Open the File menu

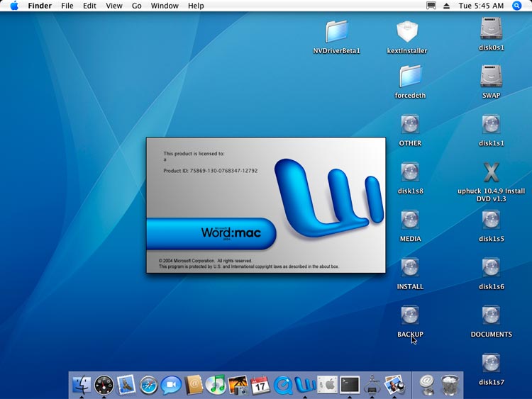coord(67,6)
